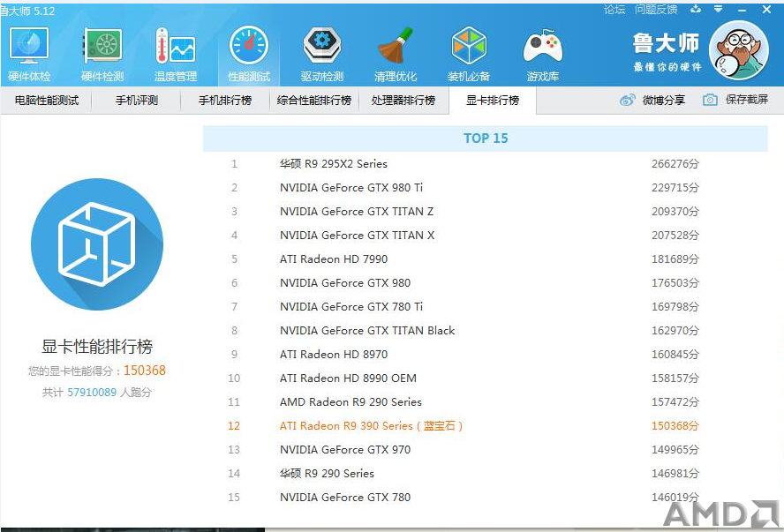Screen dimensions: 784x532
Task: Click the 57910089 participant count
Action: coord(92,392)
